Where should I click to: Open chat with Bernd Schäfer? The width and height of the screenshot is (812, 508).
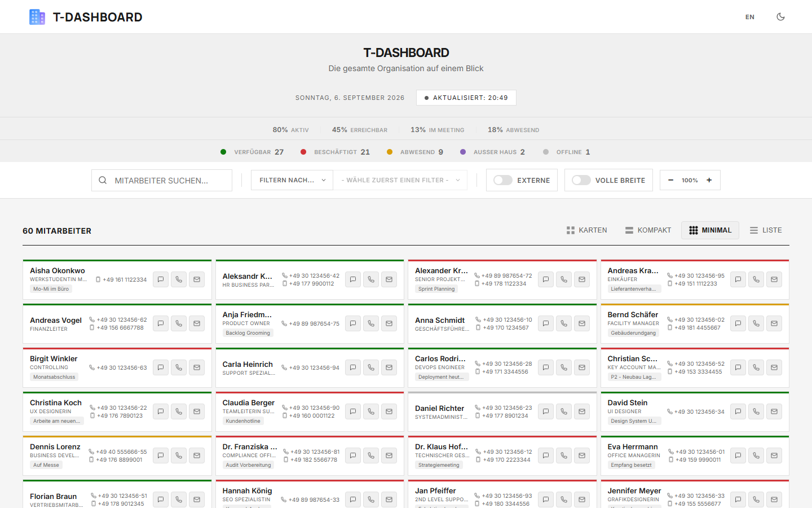pos(738,323)
